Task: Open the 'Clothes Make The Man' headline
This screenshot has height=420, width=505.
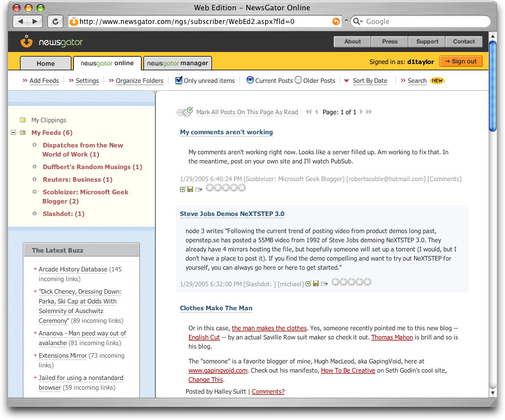Action: pos(216,308)
